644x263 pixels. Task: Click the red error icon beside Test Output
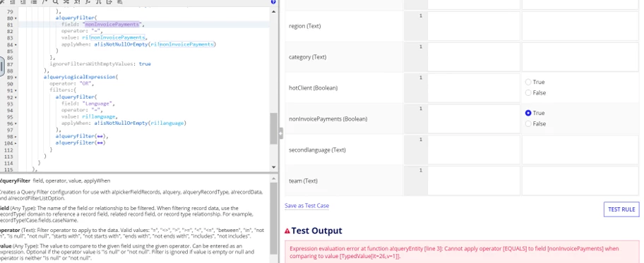click(x=287, y=231)
